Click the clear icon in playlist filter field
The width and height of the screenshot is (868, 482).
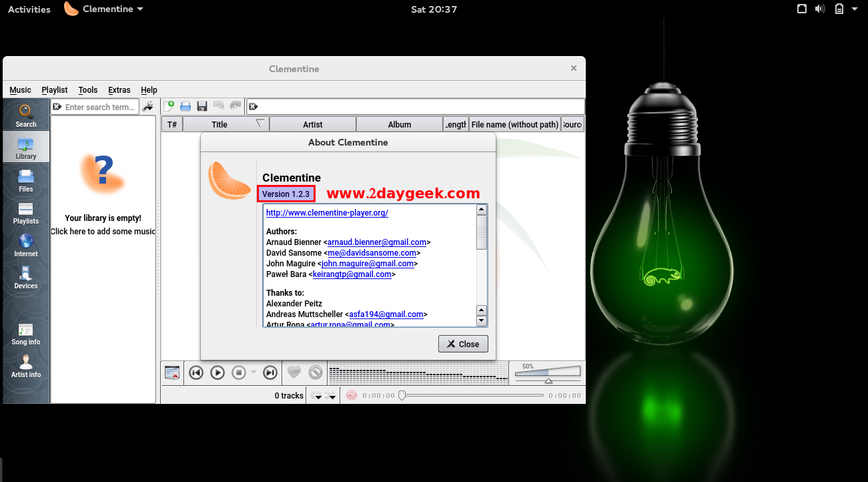click(x=253, y=106)
